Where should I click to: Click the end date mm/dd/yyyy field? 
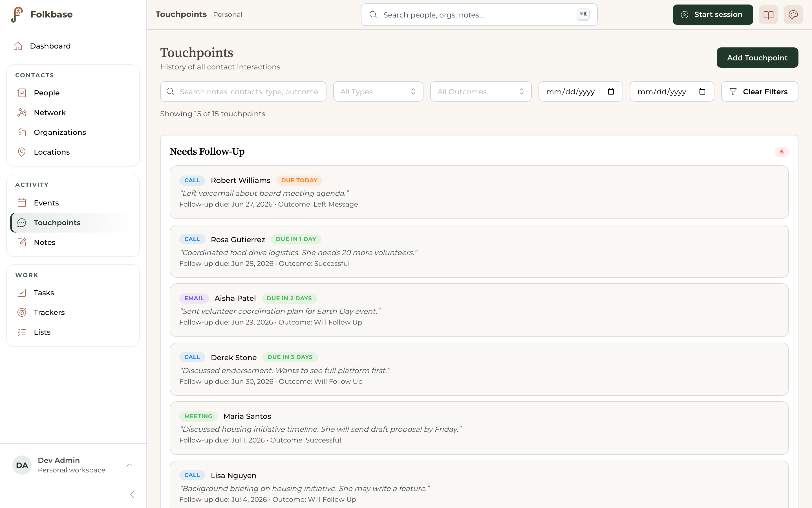672,92
